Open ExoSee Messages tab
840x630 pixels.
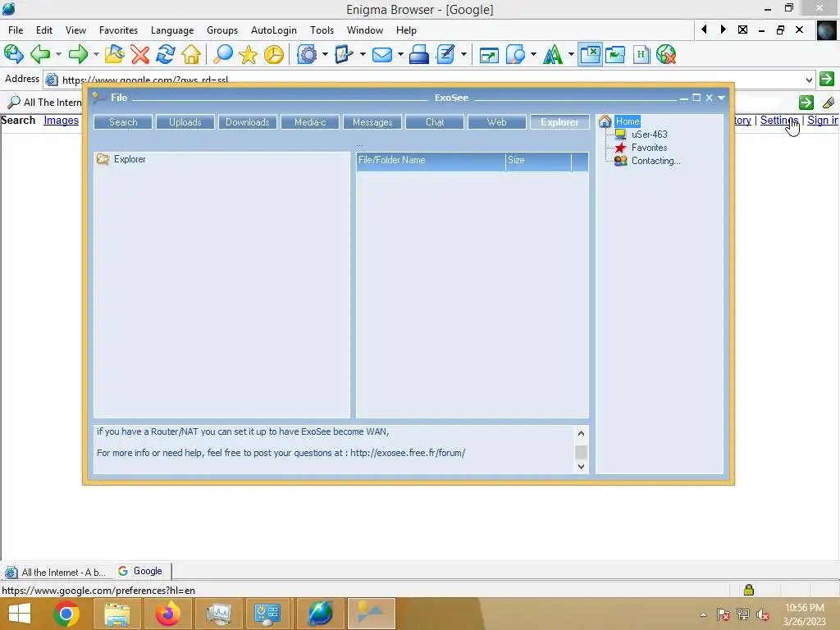click(x=372, y=122)
